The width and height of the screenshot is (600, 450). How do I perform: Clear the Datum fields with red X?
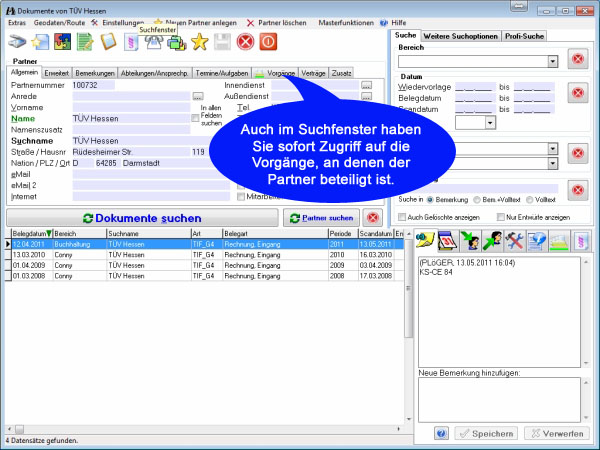coord(578,93)
